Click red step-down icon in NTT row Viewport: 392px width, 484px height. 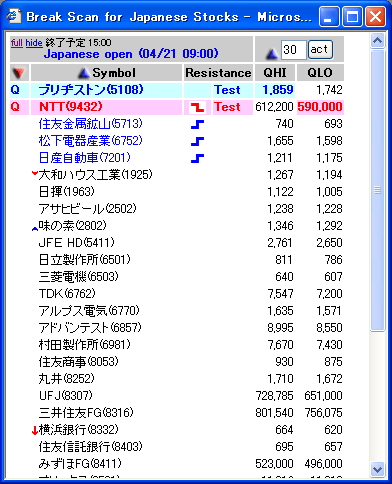[197, 107]
